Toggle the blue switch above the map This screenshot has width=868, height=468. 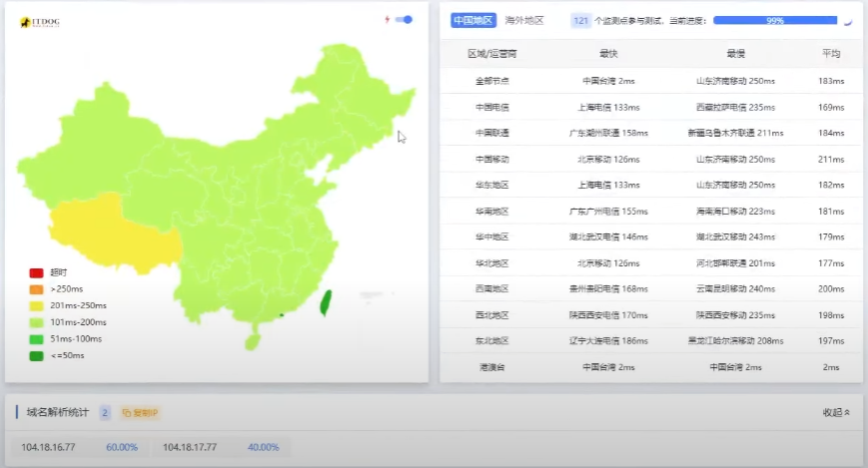(404, 20)
